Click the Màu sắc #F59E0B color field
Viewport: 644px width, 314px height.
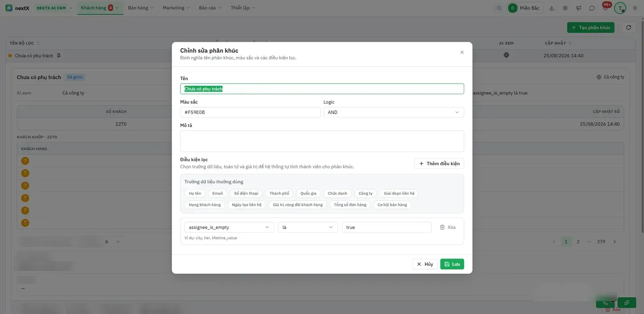pos(250,112)
